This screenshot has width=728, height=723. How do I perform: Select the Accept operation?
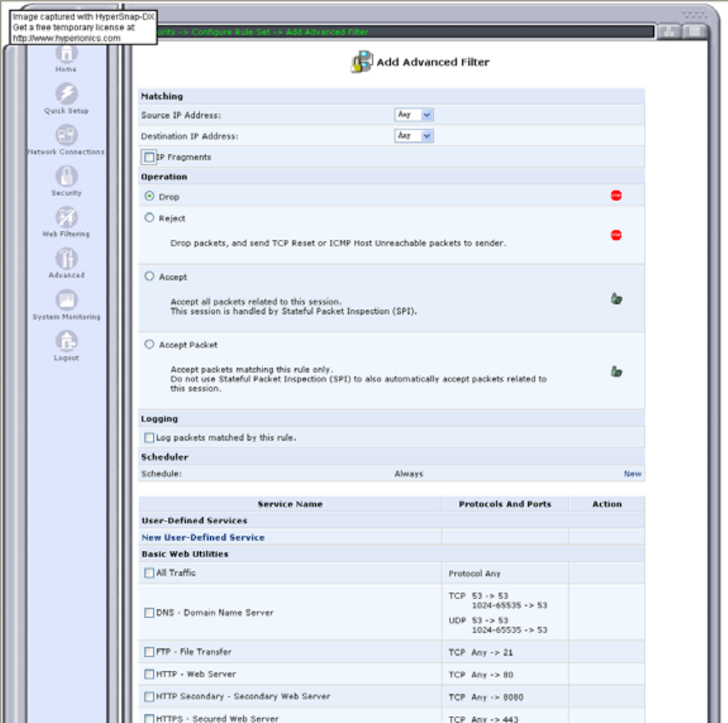point(149,277)
